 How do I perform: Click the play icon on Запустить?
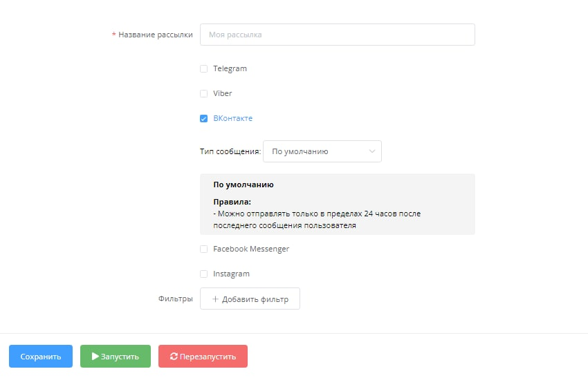[x=95, y=357]
